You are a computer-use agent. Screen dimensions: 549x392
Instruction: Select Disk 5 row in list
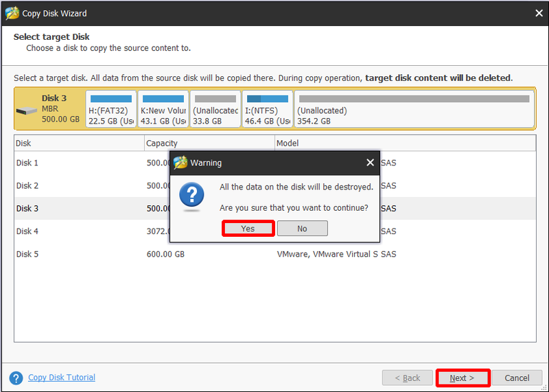click(x=275, y=254)
